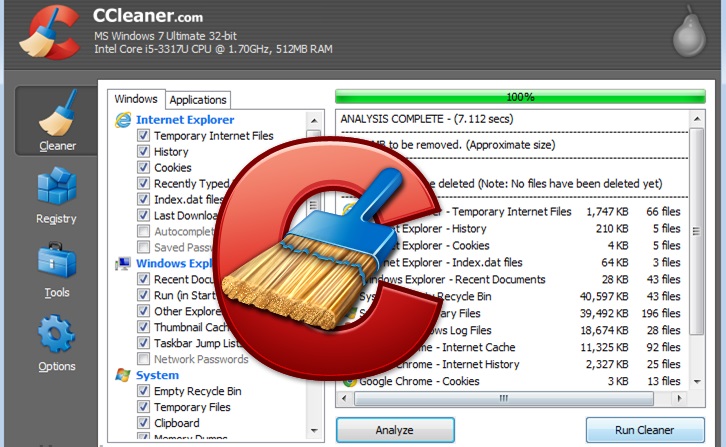Select Recycle Bin 40,597 KB row
This screenshot has width=726, height=447.
511,296
